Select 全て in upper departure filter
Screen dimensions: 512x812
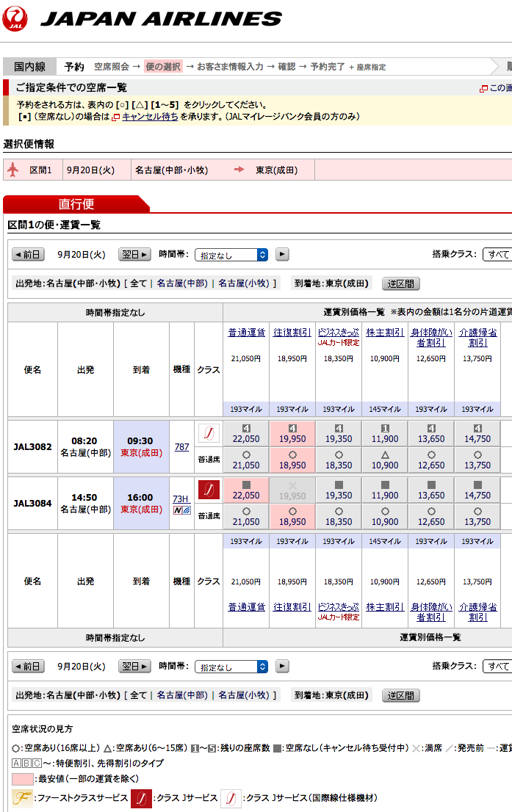coord(138,283)
